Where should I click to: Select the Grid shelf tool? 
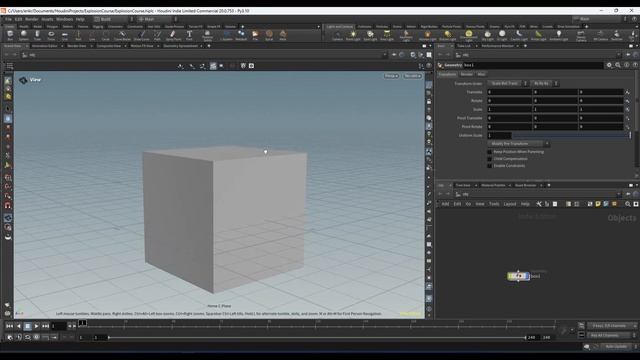64,36
